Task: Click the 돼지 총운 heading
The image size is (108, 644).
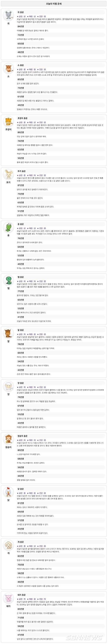Action: pos(21,595)
